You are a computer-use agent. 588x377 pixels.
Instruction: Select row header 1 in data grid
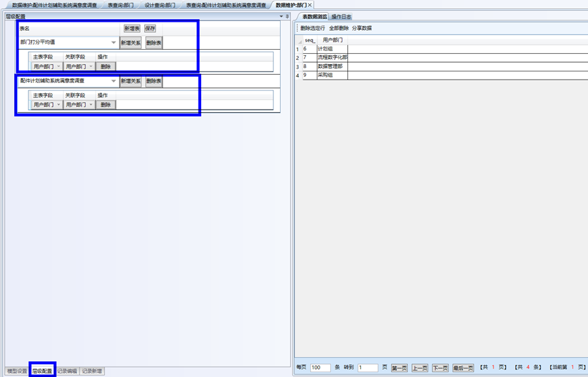[298, 49]
